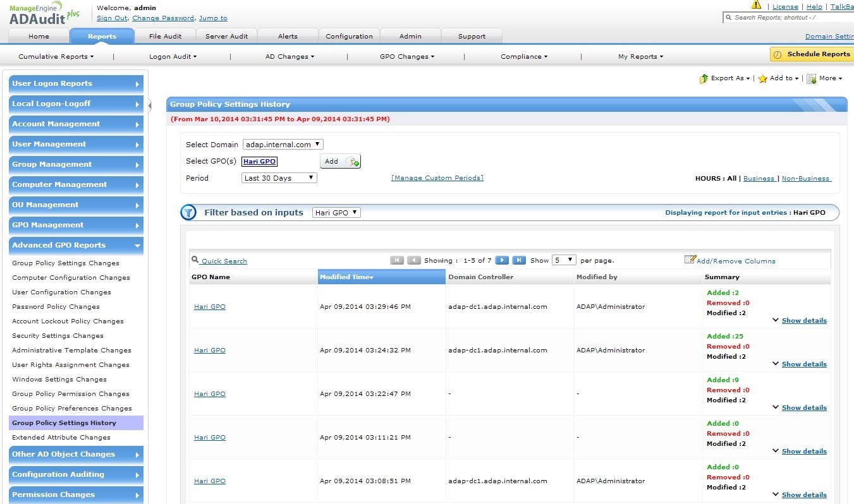The height and width of the screenshot is (504, 854).
Task: Click the Export As icon
Action: (704, 78)
